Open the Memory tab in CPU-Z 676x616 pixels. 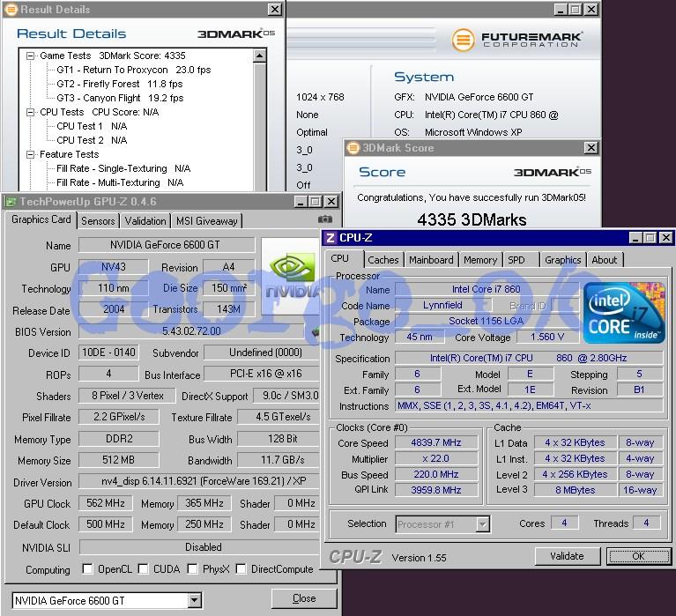[x=480, y=260]
